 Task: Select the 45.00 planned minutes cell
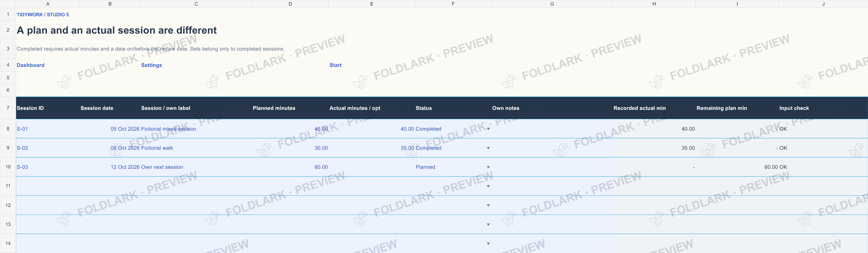(x=290, y=129)
